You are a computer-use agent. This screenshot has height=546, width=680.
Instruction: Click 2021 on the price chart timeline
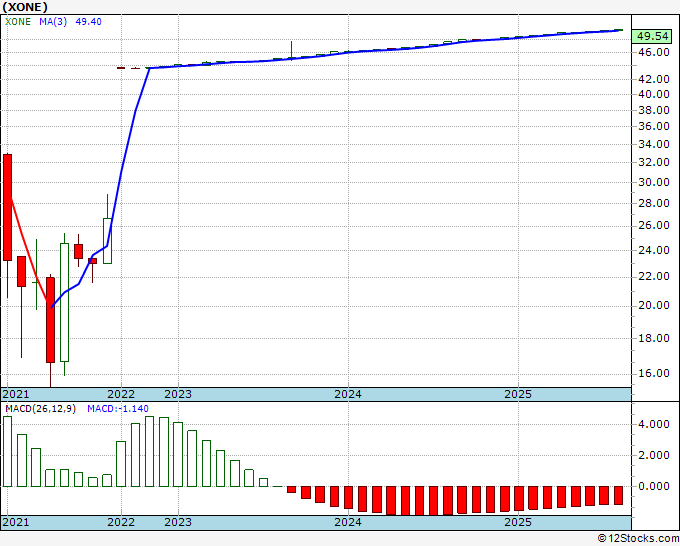[x=16, y=394]
